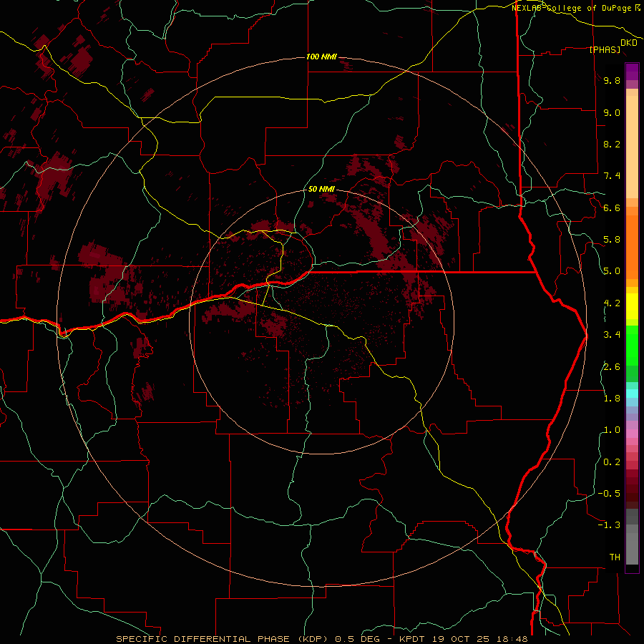Click the 9.0 value on the color scale
Image resolution: width=644 pixels, height=644 pixels.
(612, 112)
